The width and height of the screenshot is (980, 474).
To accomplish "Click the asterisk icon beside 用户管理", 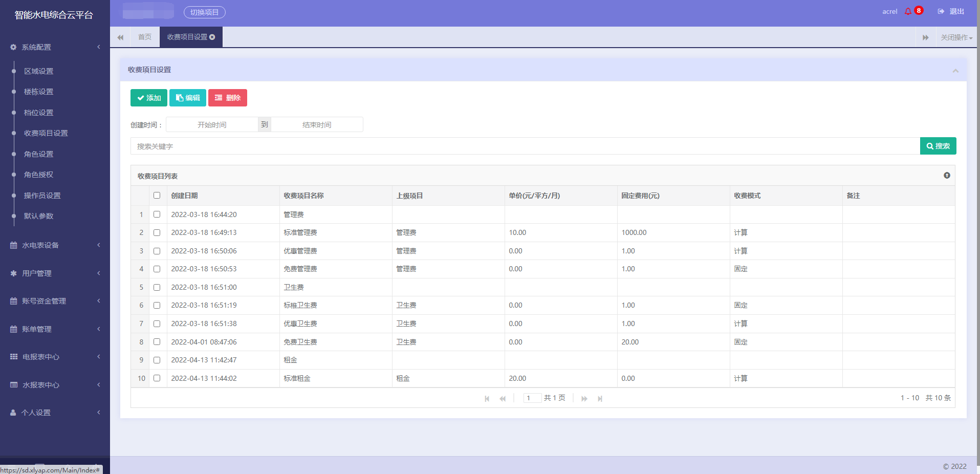I will [x=13, y=273].
